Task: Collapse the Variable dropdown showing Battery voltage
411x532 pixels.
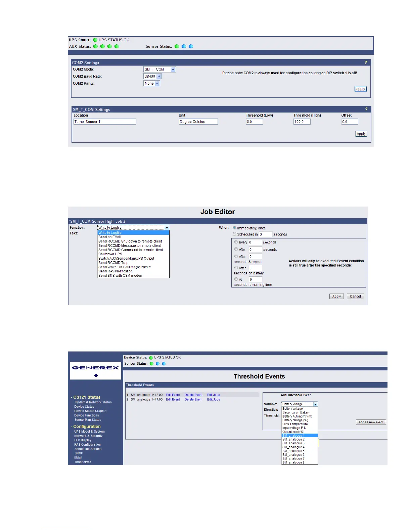Action: coord(315,404)
